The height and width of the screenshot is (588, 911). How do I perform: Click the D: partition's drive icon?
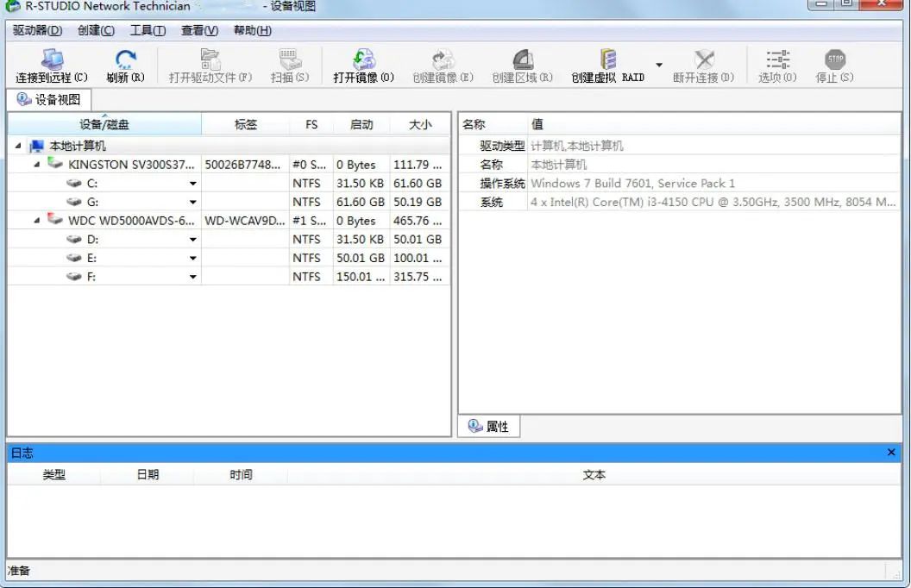point(74,239)
